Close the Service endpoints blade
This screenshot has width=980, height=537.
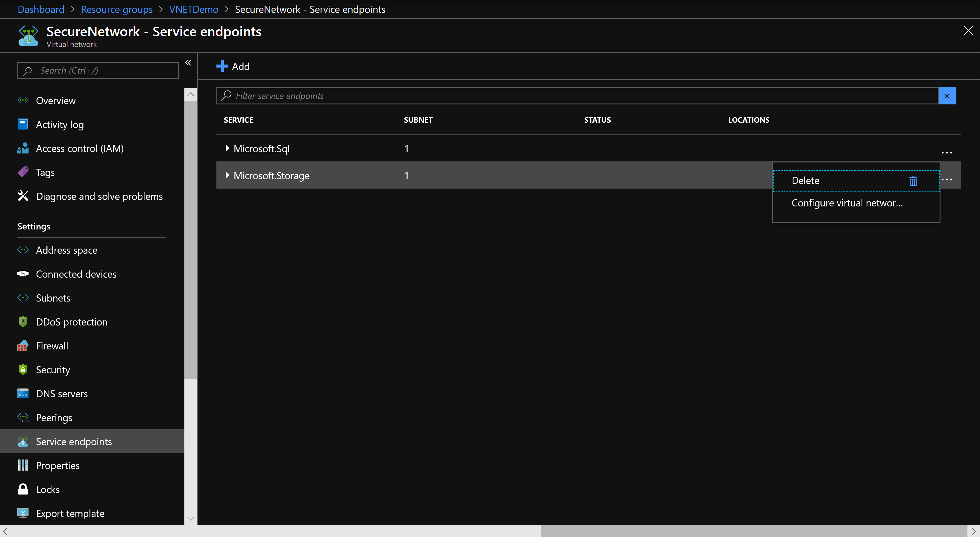968,31
